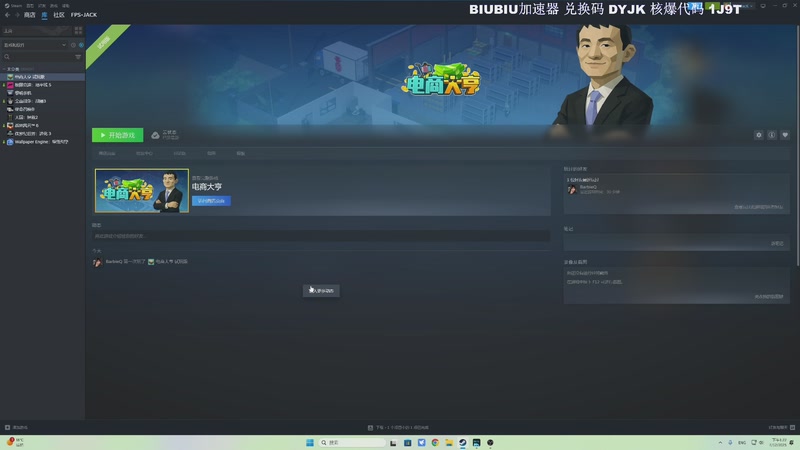800x450 pixels.
Task: Open game settings gear icon
Action: [759, 135]
